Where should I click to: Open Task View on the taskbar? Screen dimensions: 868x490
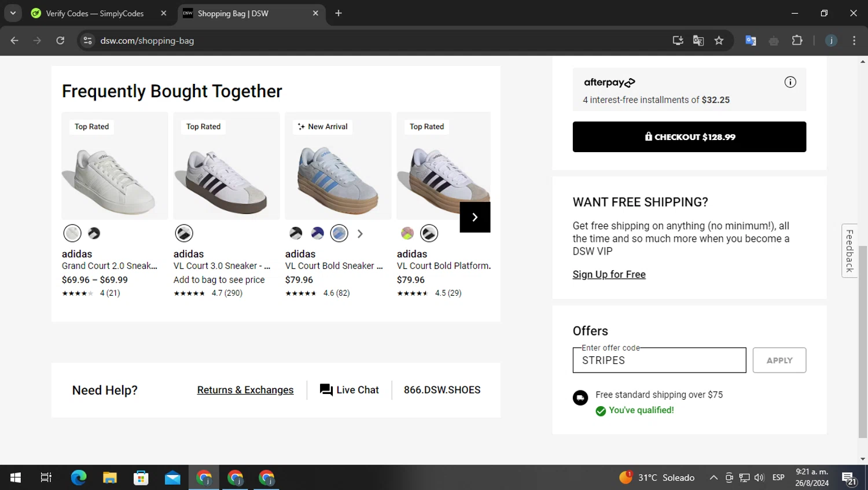point(46,477)
